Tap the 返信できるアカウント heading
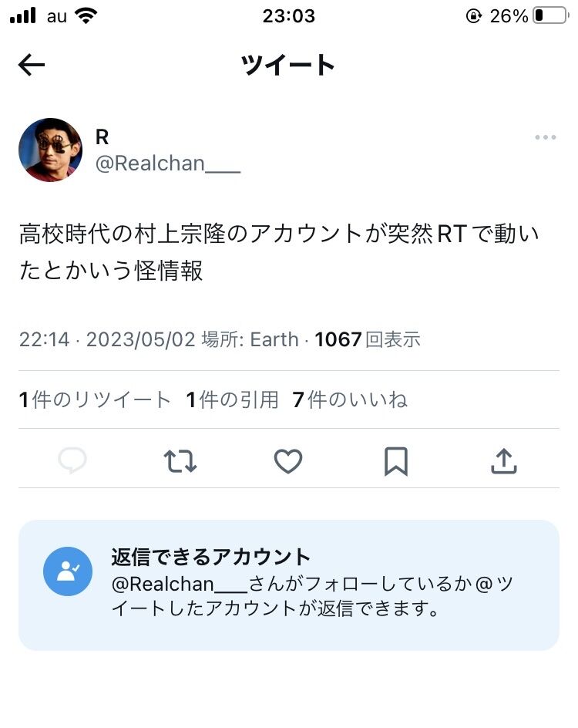 [210, 557]
